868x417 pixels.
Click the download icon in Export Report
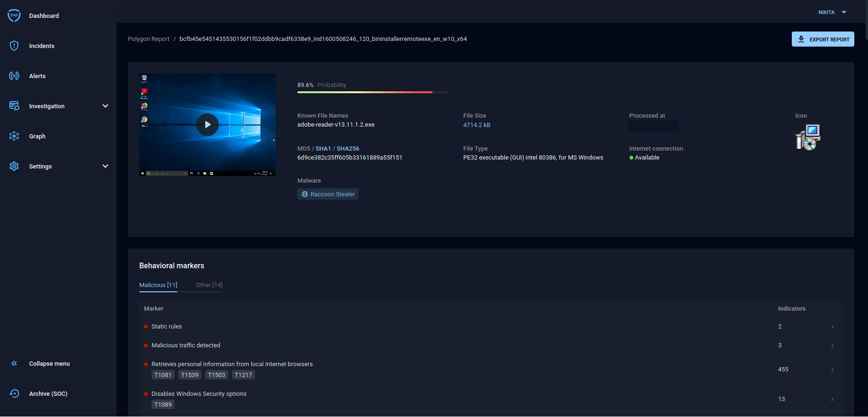click(x=801, y=39)
